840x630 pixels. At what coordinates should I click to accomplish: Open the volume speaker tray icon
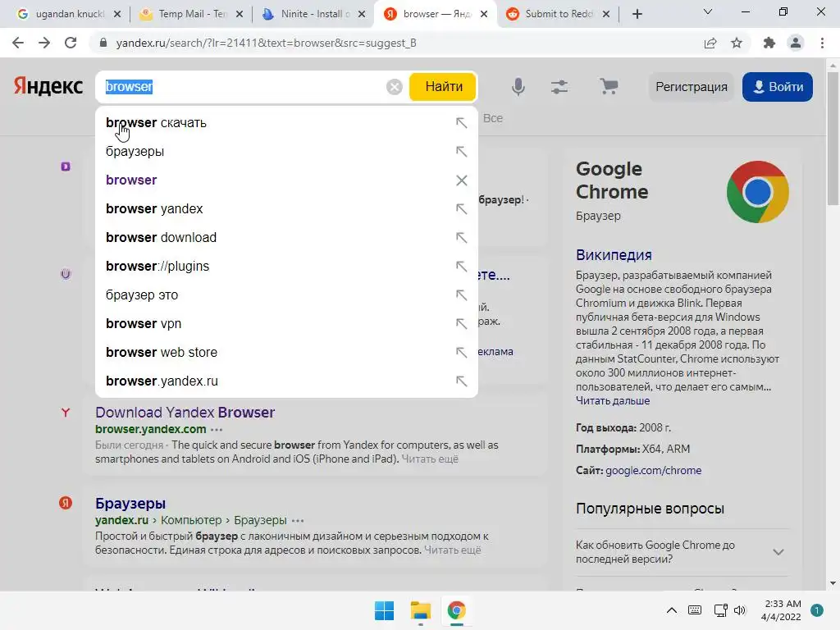point(740,610)
